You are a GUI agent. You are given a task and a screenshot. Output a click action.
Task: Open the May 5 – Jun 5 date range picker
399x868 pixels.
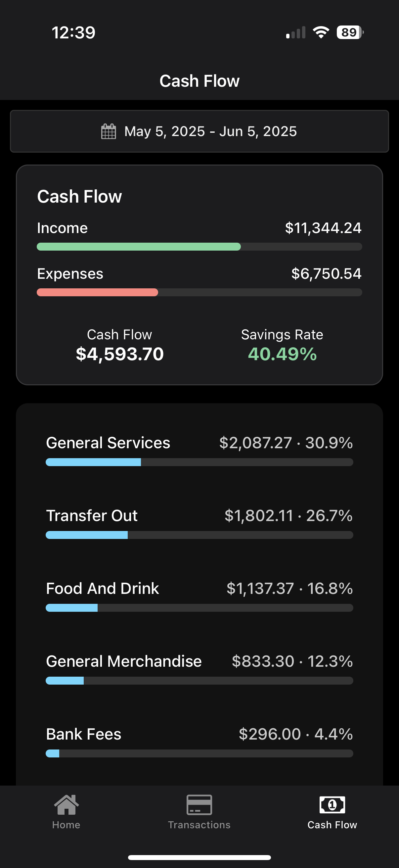pos(210,131)
